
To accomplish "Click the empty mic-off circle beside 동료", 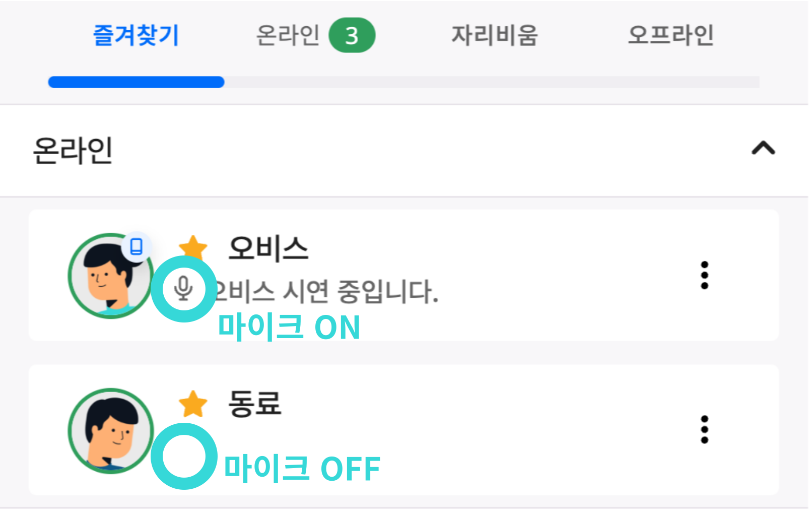I will click(x=184, y=457).
